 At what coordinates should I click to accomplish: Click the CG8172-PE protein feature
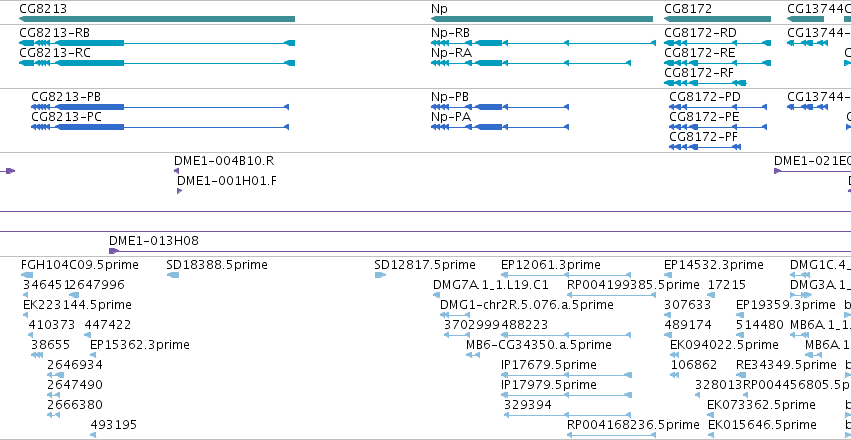[718, 127]
